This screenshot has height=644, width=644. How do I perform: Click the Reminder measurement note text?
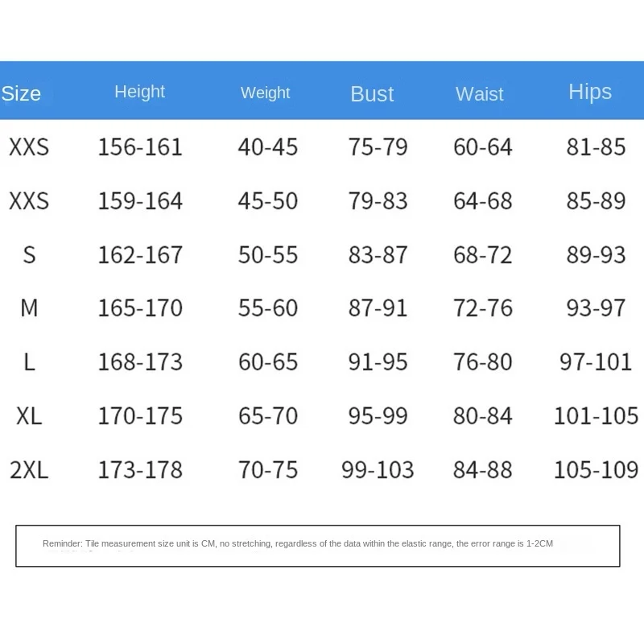[298, 543]
